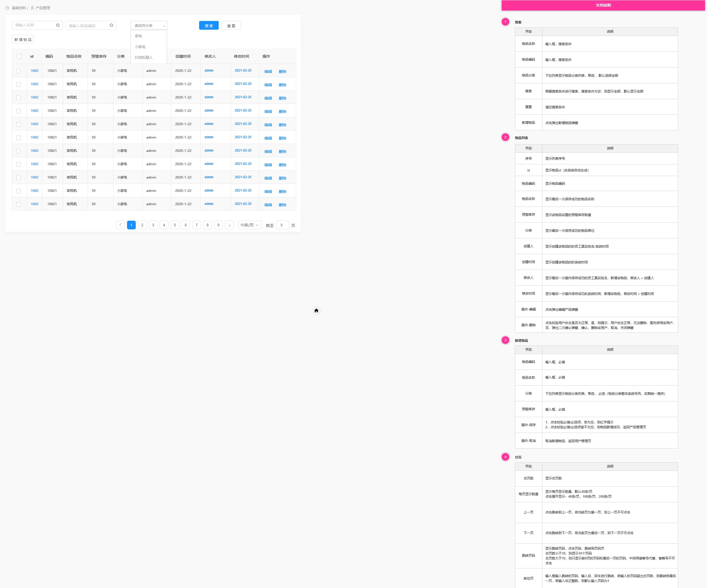The image size is (707, 588).
Task: Click the 重置 button
Action: pos(231,26)
